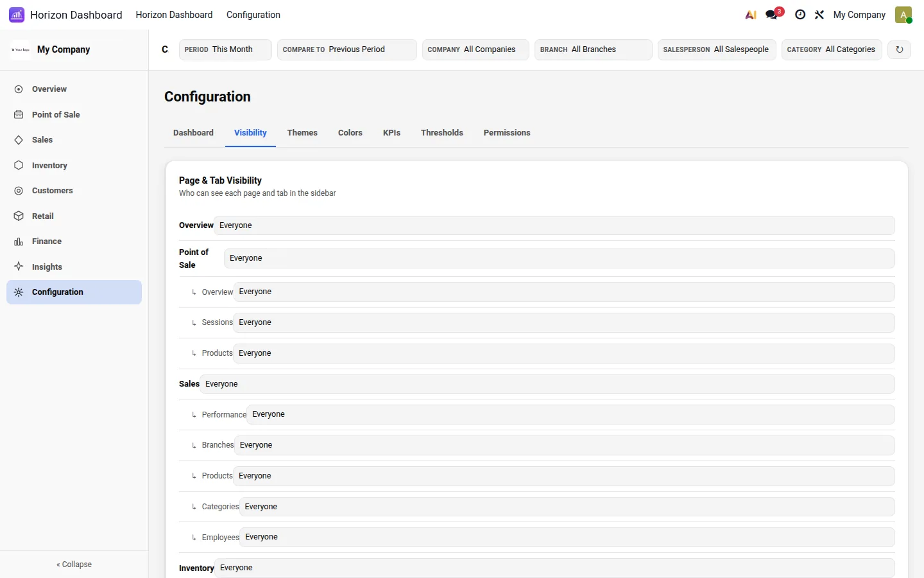Open the user avatar menu
This screenshot has height=578, width=924.
pyautogui.click(x=903, y=15)
